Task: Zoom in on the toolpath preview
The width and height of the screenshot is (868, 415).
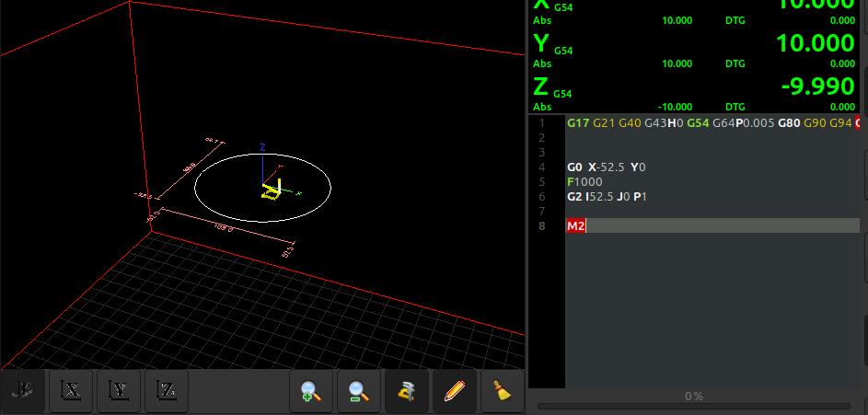Action: click(311, 391)
